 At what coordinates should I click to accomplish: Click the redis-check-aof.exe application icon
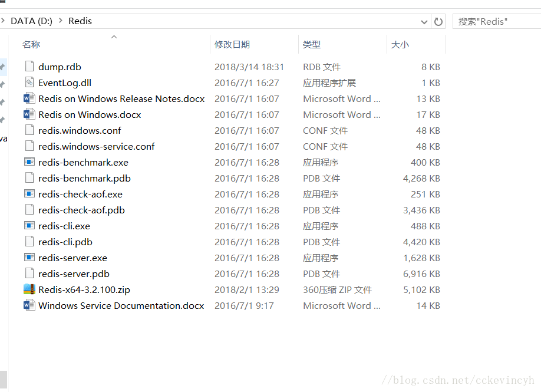pyautogui.click(x=29, y=193)
